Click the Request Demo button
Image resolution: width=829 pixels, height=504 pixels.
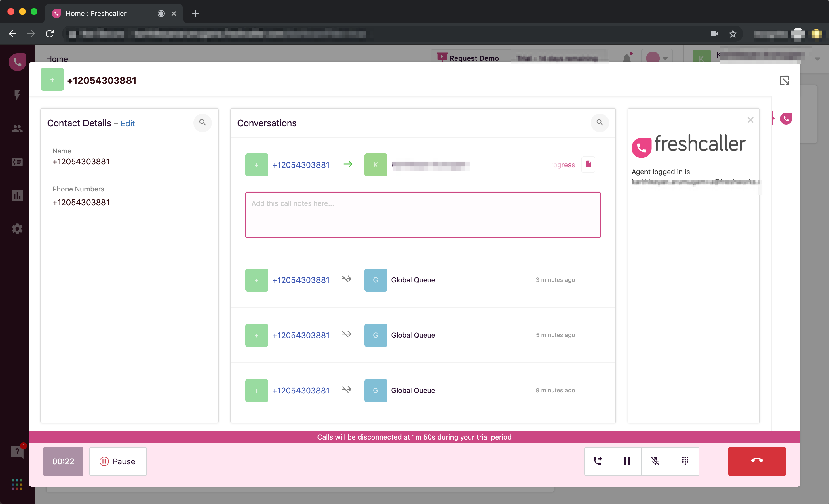pyautogui.click(x=468, y=58)
